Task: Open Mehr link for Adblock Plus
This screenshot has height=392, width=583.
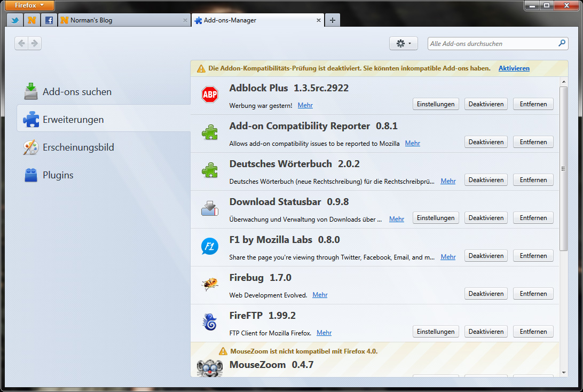Action: 305,105
